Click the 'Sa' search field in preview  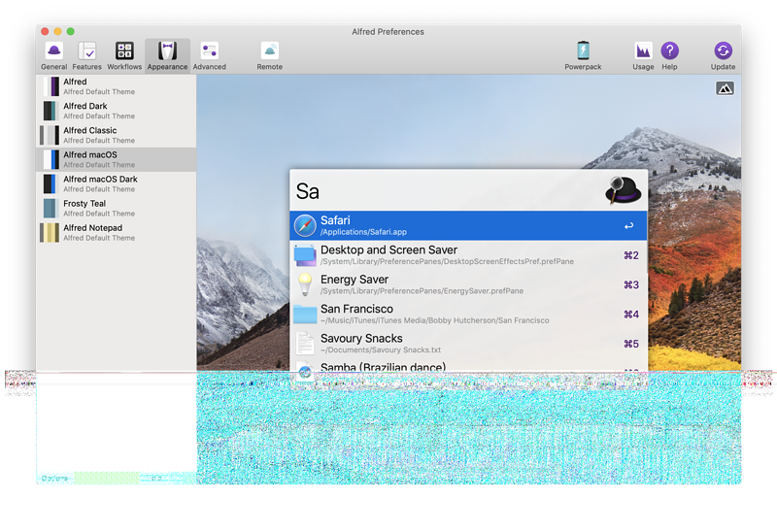click(446, 190)
